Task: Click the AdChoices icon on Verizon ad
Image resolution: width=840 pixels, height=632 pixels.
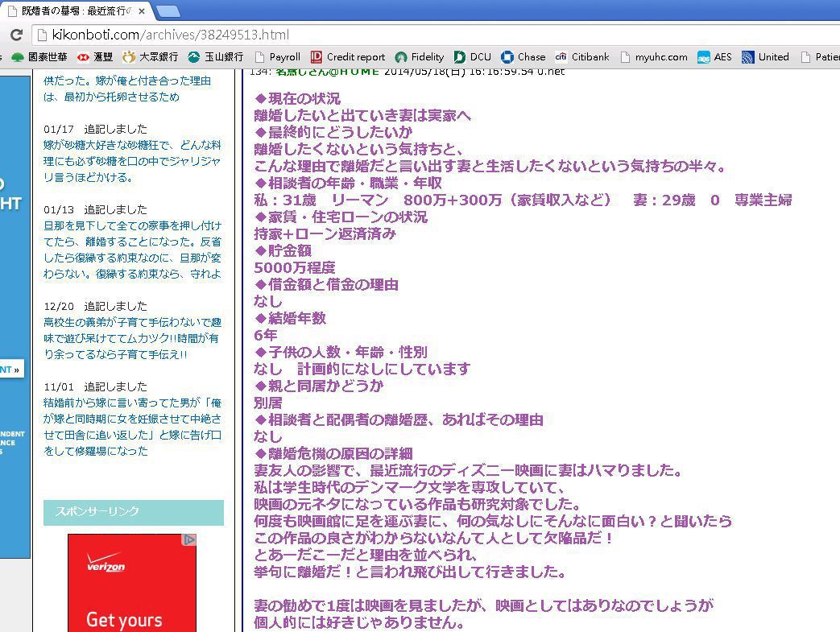Action: coord(189,539)
